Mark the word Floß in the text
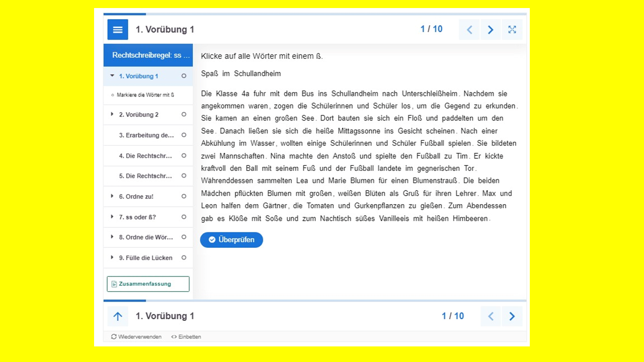The height and width of the screenshot is (362, 644). point(416,119)
